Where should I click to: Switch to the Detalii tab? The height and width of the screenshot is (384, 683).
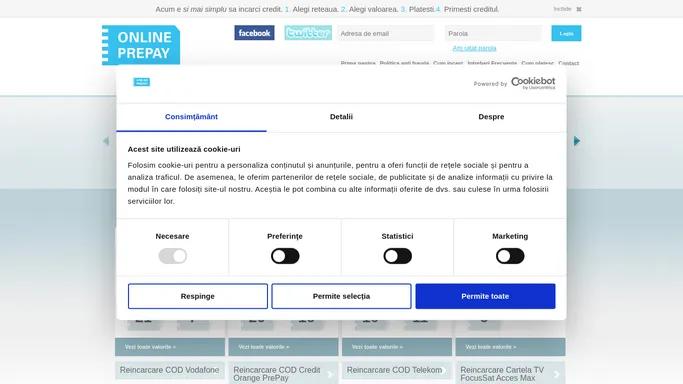(x=341, y=117)
